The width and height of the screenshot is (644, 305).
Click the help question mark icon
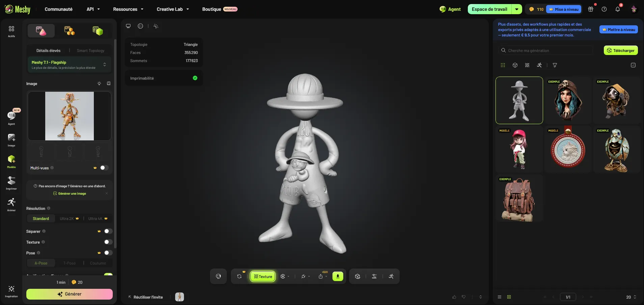[604, 9]
